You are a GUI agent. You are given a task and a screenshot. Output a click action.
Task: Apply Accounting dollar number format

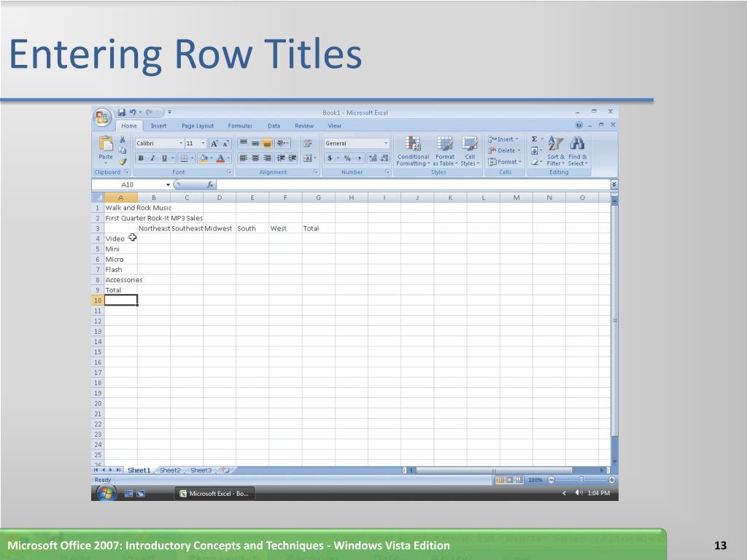[330, 158]
